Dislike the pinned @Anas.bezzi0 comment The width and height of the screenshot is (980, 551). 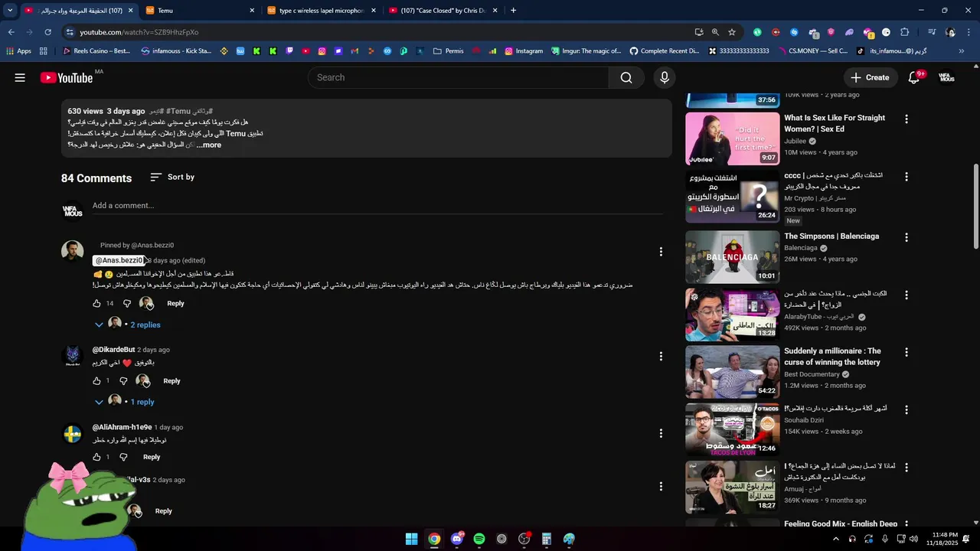[127, 304]
